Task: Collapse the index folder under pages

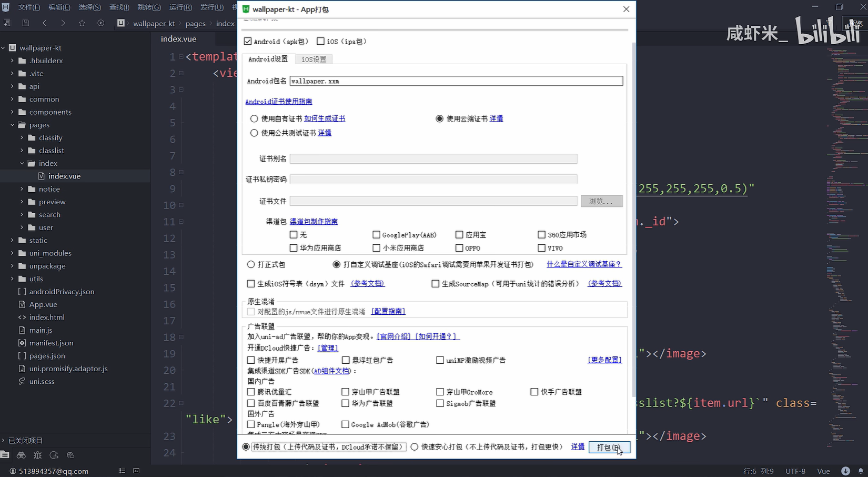Action: [22, 163]
